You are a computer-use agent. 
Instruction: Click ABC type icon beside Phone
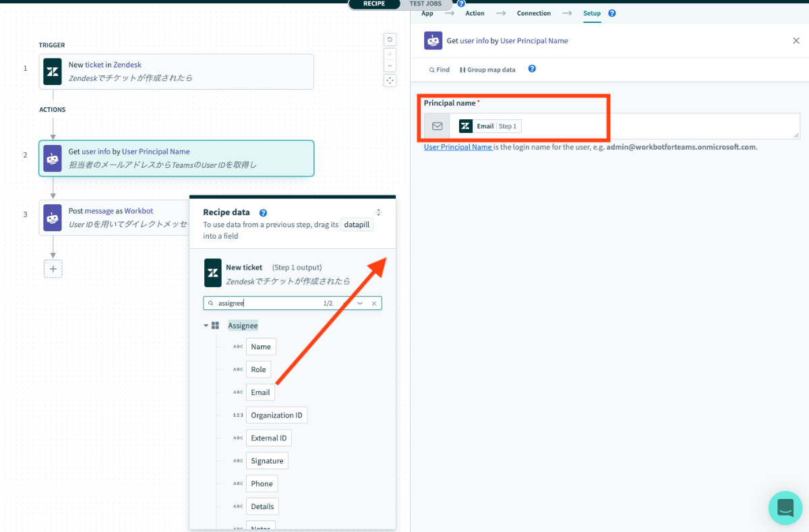coord(238,483)
